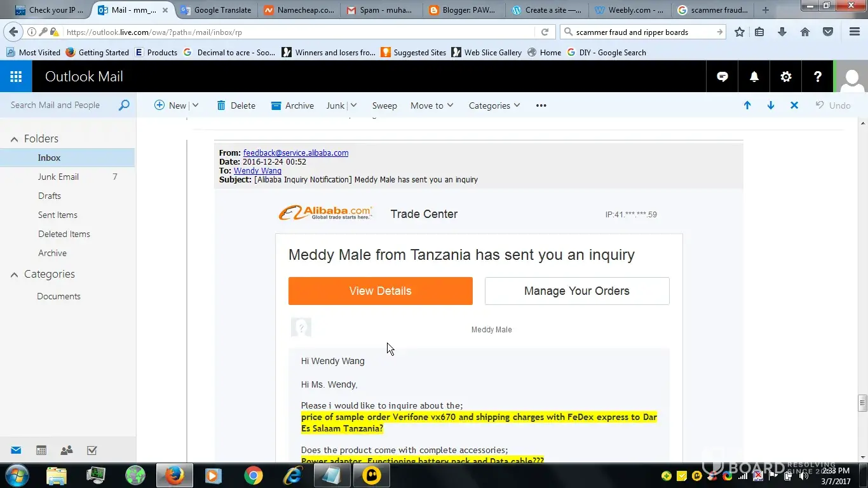Viewport: 868px width, 488px height.
Task: Show bookmarks library icon
Action: click(759, 32)
